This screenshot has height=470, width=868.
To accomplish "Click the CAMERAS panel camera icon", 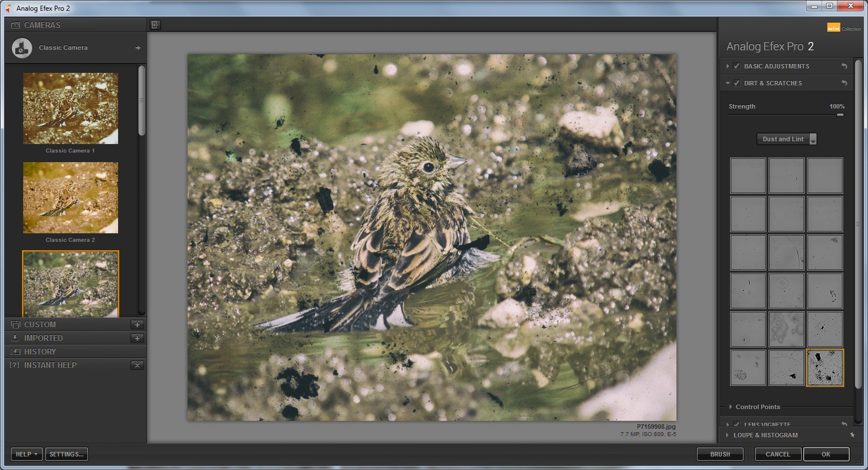I will pos(15,25).
